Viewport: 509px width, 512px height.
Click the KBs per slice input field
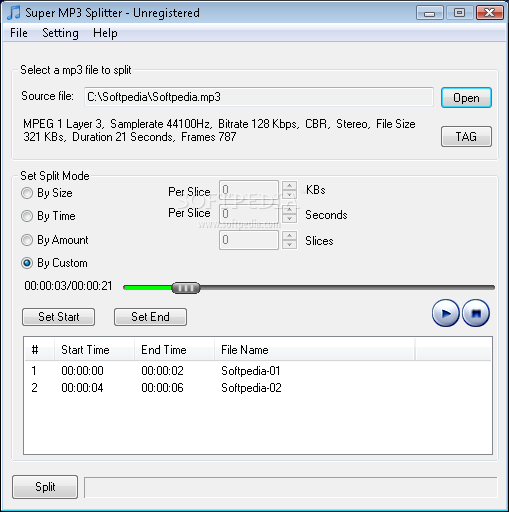[x=249, y=190]
